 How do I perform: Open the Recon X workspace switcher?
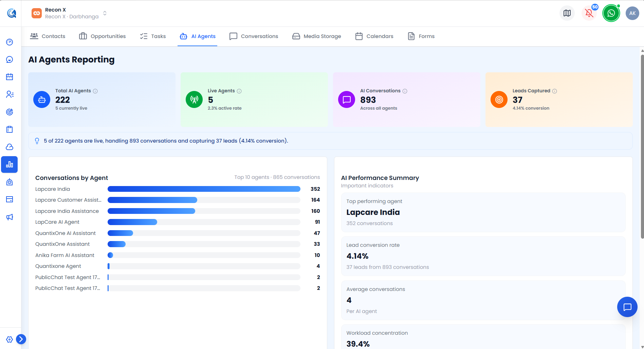click(69, 13)
